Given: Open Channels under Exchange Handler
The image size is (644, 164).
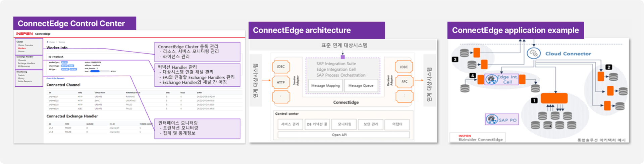Looking at the screenshot, I should point(22,60).
